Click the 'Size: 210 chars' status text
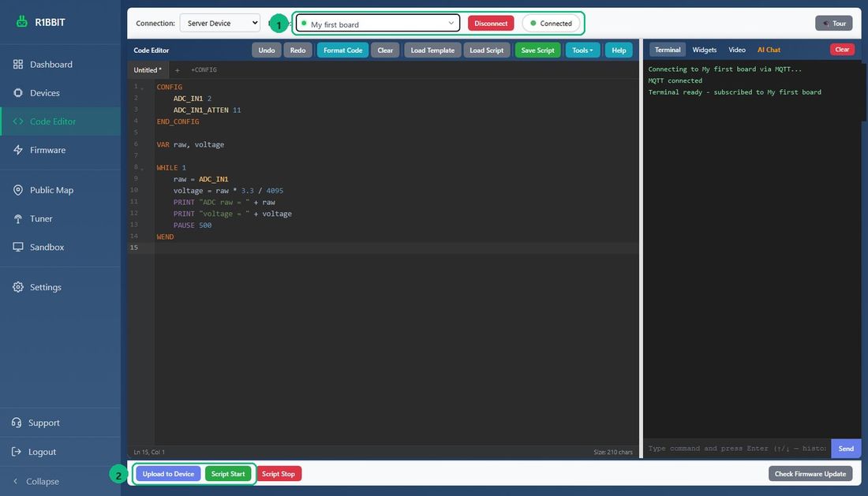868x496 pixels. (x=613, y=453)
